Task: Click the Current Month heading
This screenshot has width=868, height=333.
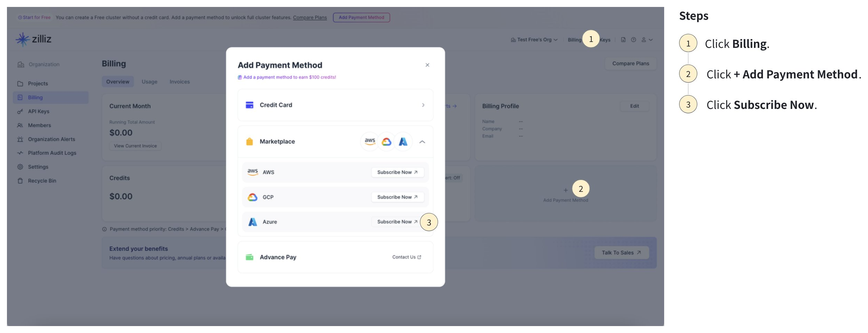Action: pos(130,106)
